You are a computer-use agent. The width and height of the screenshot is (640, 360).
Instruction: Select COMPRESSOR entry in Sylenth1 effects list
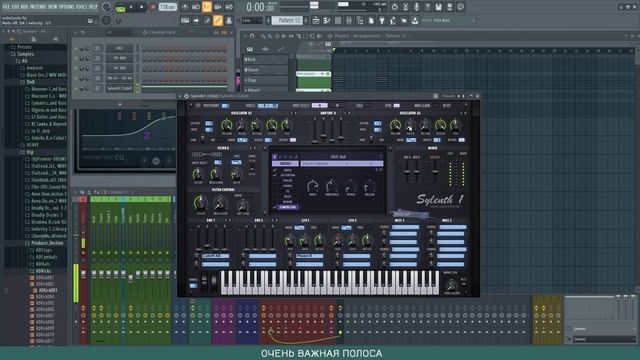pyautogui.click(x=287, y=207)
